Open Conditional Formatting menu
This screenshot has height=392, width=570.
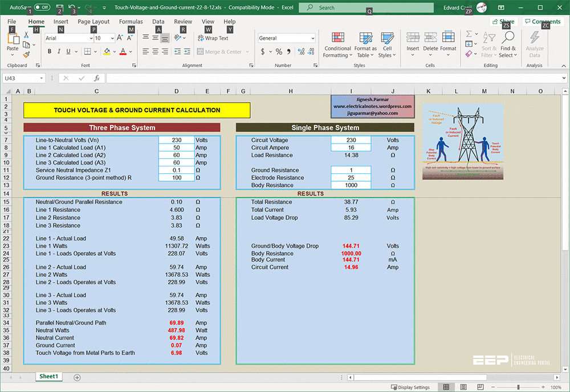(x=337, y=44)
